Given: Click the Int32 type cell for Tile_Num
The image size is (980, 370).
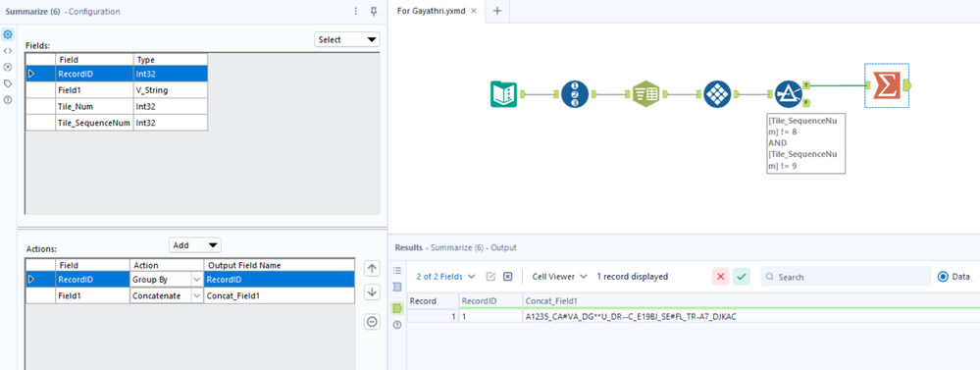Looking at the screenshot, I should (x=170, y=107).
